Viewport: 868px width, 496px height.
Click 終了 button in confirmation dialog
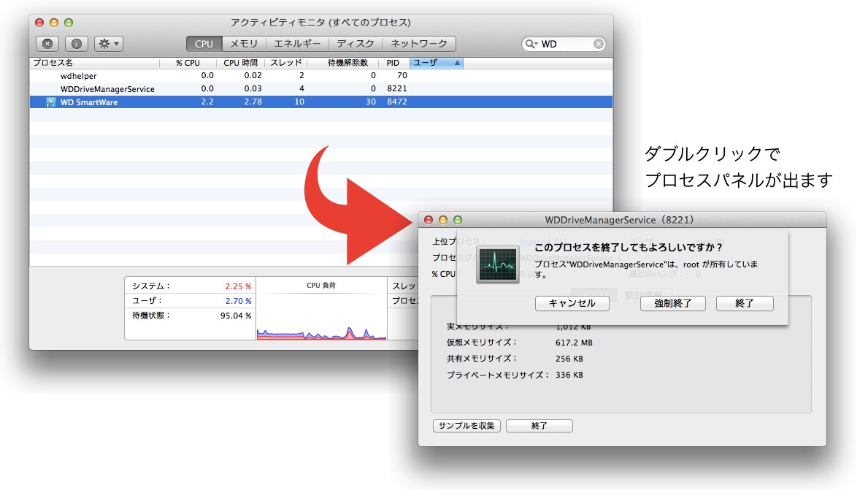745,303
